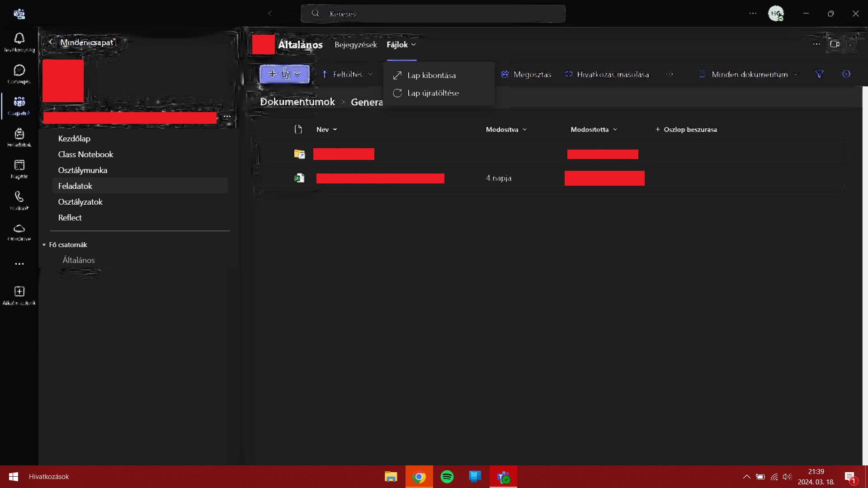
Task: Open the Módosította column dropdown
Action: [x=594, y=129]
